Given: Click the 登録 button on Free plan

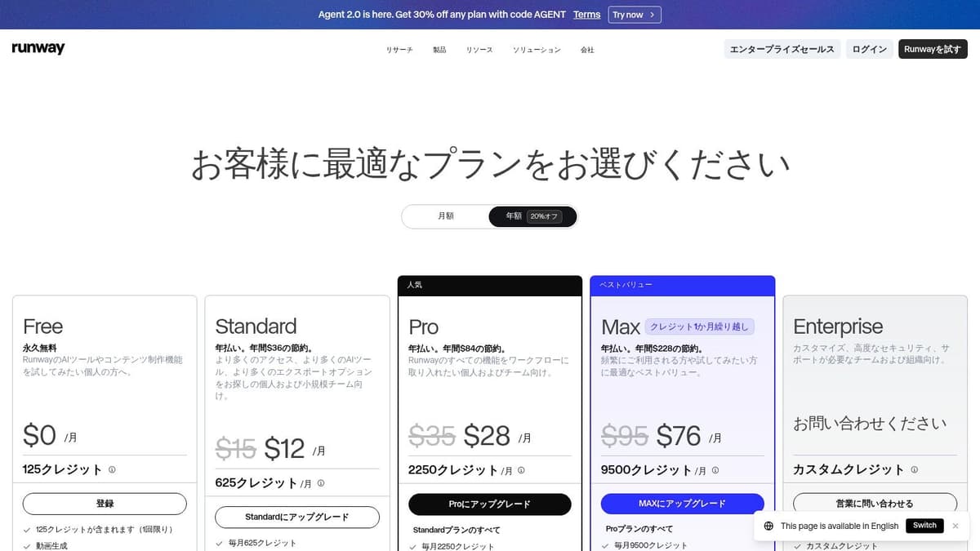Looking at the screenshot, I should (x=105, y=504).
